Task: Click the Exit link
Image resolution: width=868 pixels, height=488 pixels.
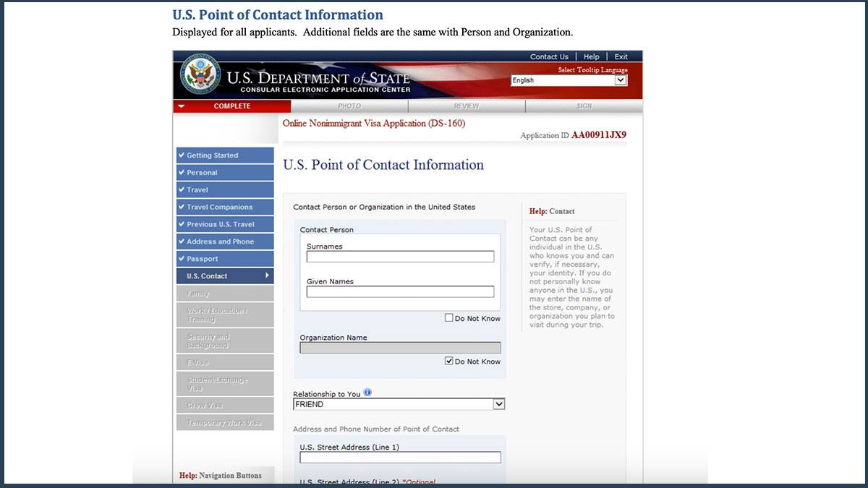Action: click(621, 56)
